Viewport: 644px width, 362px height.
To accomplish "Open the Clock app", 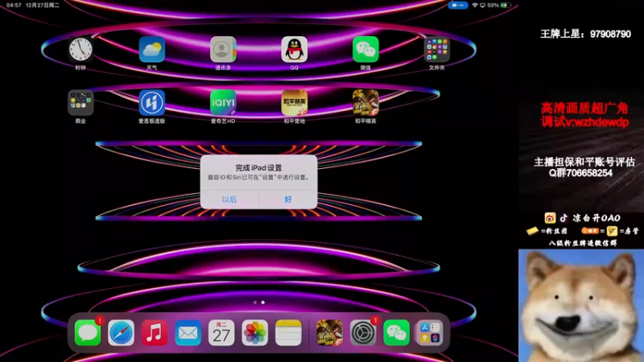I will point(80,49).
